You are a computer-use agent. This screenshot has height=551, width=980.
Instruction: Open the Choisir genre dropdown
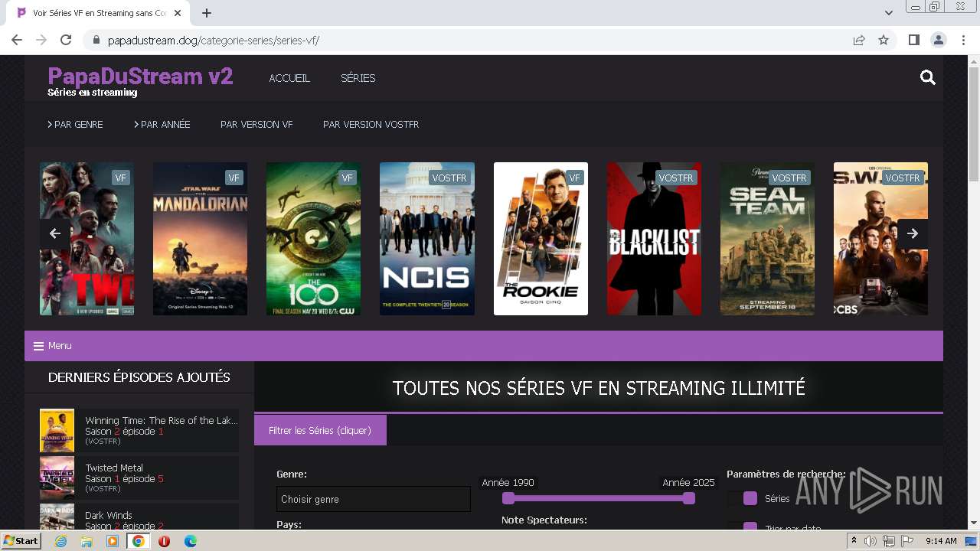pyautogui.click(x=374, y=499)
